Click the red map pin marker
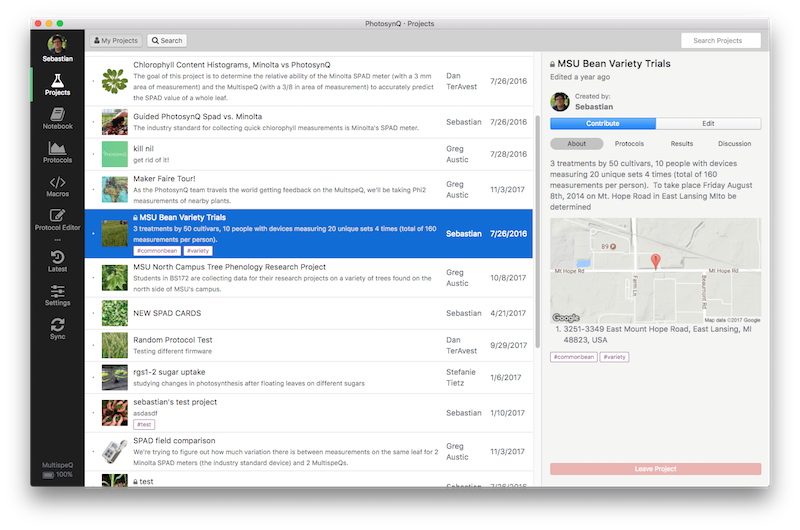Image resolution: width=800 pixels, height=530 pixels. point(656,261)
